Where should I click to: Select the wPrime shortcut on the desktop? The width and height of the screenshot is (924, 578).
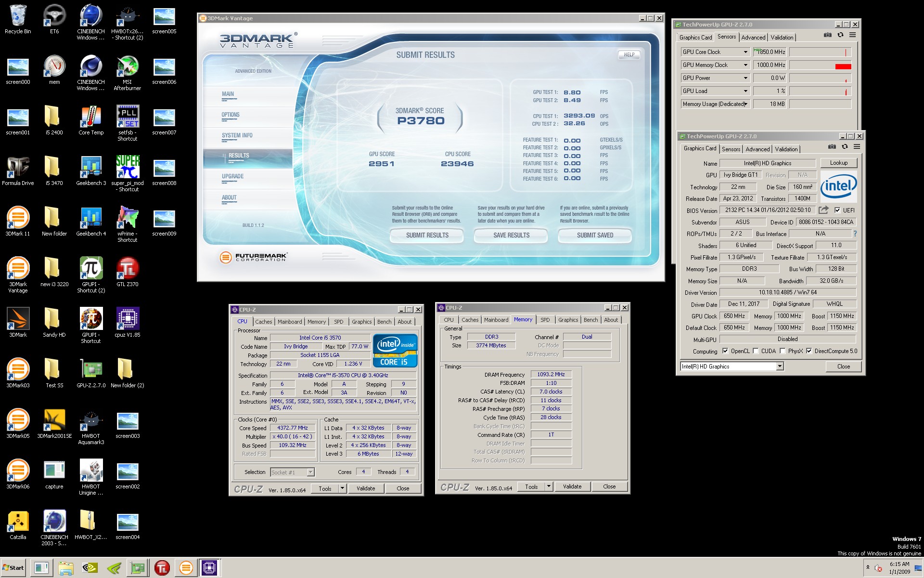click(x=127, y=225)
